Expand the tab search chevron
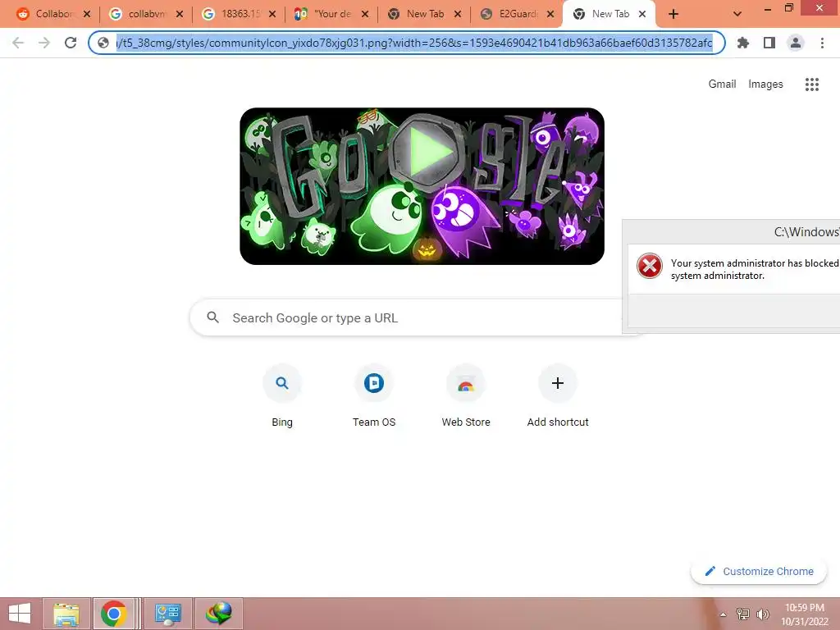 (737, 14)
